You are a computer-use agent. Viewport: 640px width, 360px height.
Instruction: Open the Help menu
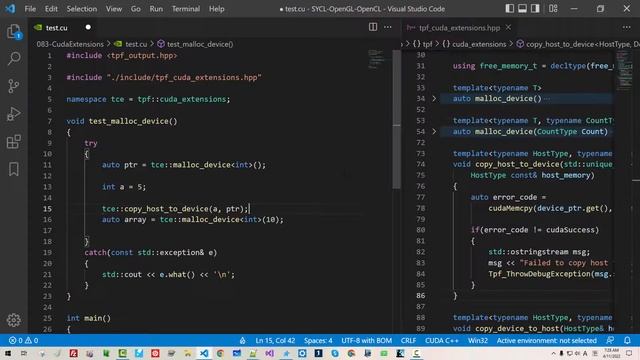tap(217, 9)
